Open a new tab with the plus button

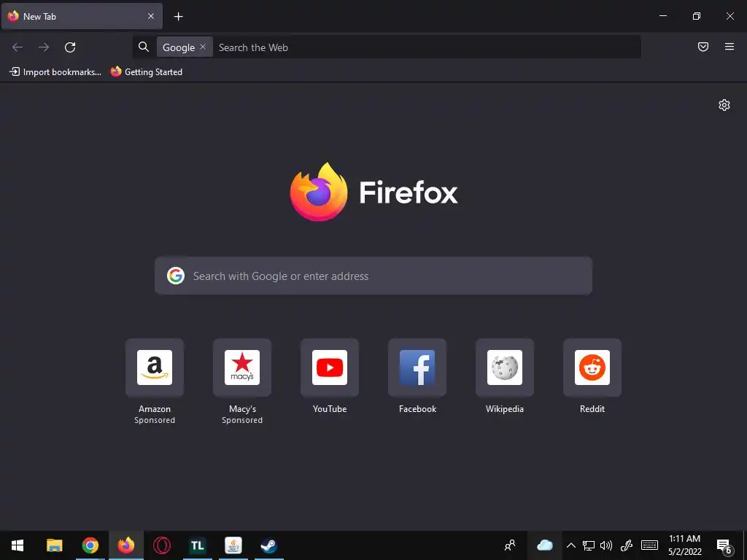coord(178,17)
